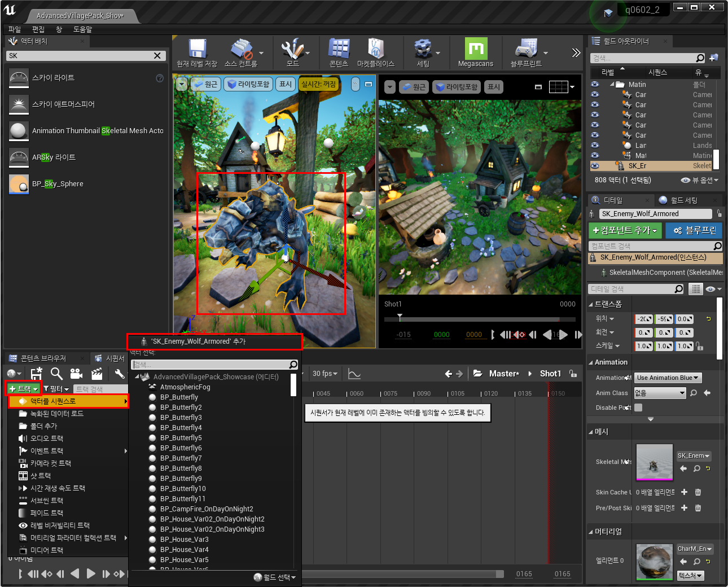
Task: Clear Pre/Post Skin array trash icon
Action: pos(698,508)
